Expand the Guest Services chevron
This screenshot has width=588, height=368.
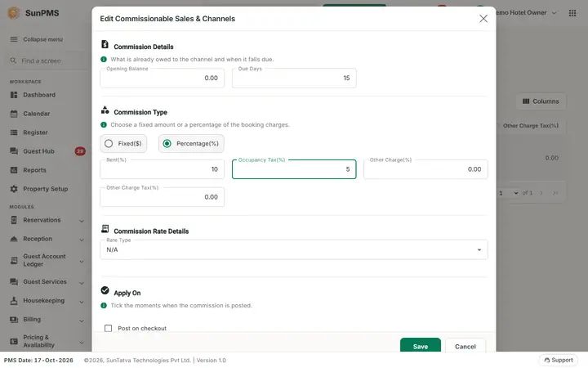click(x=82, y=283)
